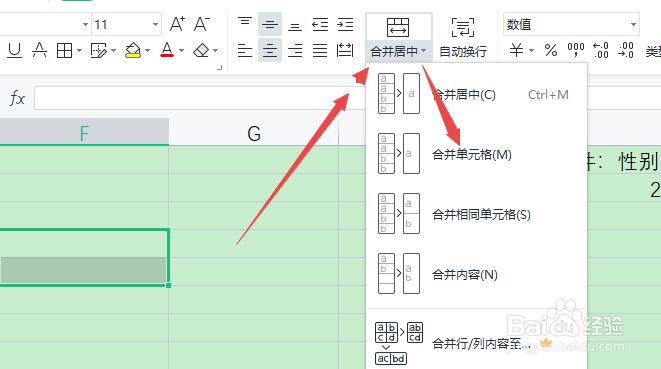Choose 合并内容(N) menu option
661x369 pixels.
[476, 274]
